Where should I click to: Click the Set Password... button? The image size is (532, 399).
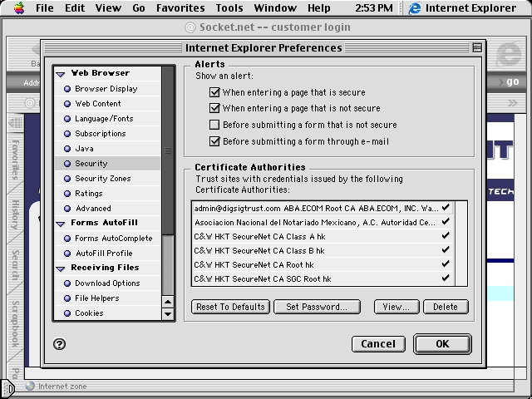pyautogui.click(x=317, y=307)
